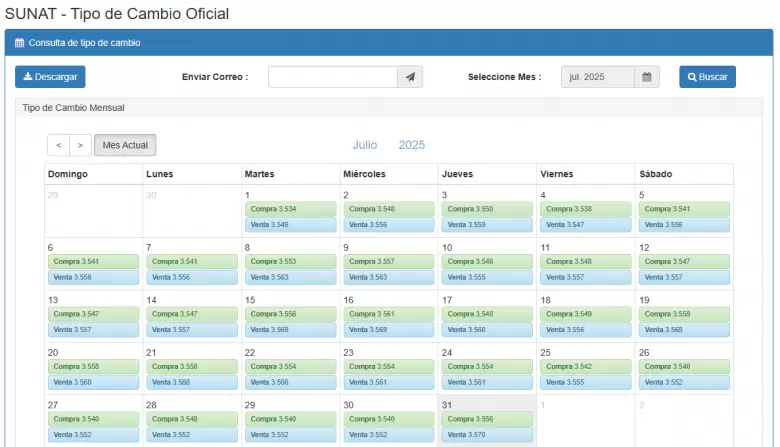Select Compra 3.542 on day 25
The height and width of the screenshot is (447, 780).
pyautogui.click(x=586, y=366)
